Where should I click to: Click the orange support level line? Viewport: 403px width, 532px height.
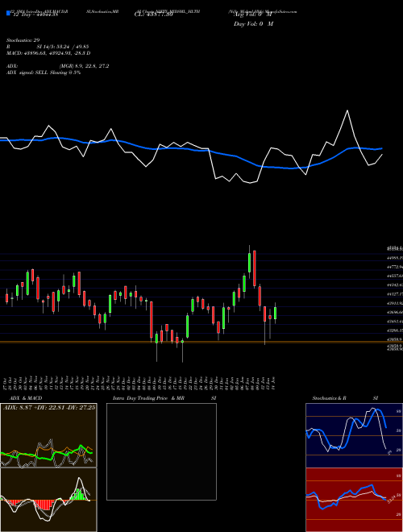[201, 342]
